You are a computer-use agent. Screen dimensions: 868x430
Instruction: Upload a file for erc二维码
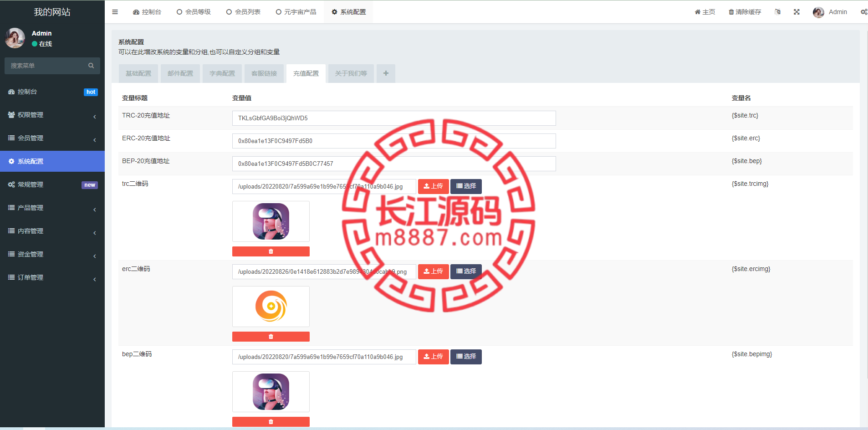pyautogui.click(x=434, y=271)
